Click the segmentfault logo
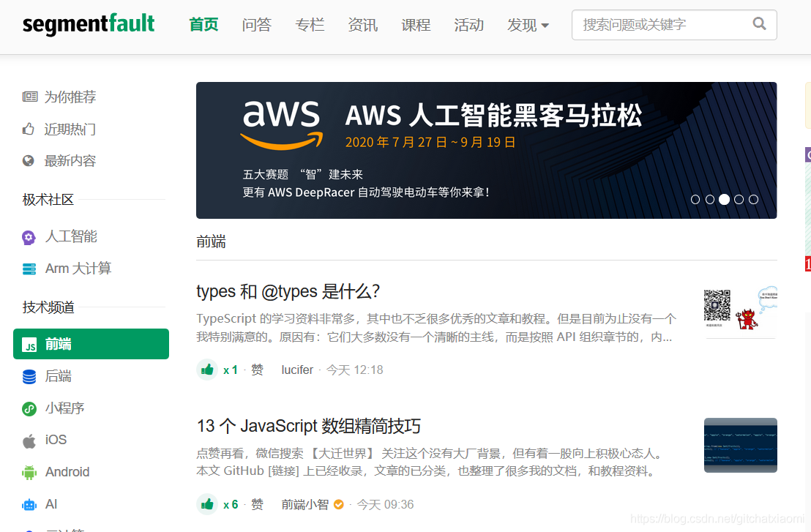Image resolution: width=811 pixels, height=532 pixels. 89,24
